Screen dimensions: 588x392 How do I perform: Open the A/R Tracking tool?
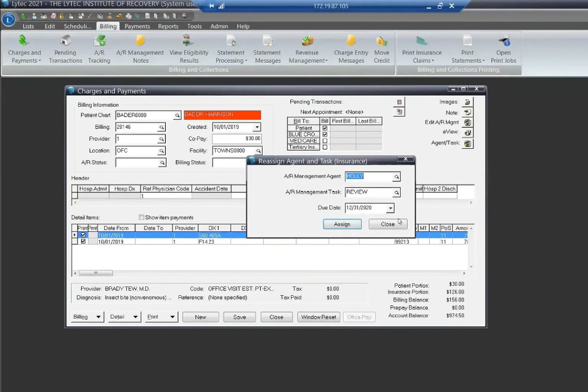[99, 47]
